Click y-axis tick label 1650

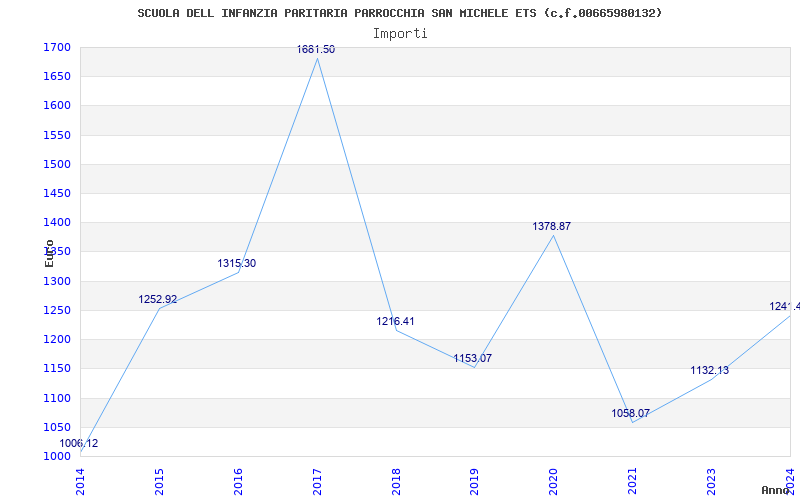[x=57, y=77]
